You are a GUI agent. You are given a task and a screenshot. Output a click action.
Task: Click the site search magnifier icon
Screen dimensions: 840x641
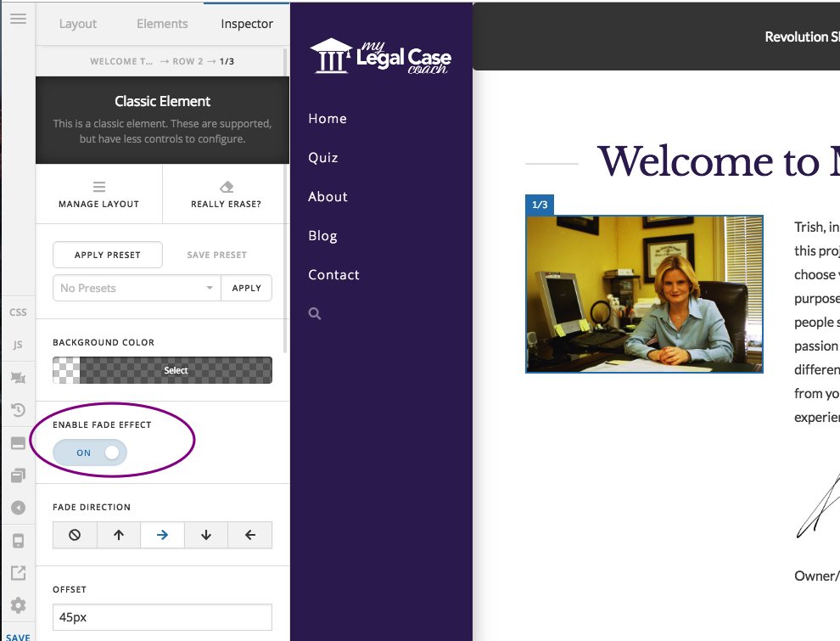pyautogui.click(x=315, y=313)
